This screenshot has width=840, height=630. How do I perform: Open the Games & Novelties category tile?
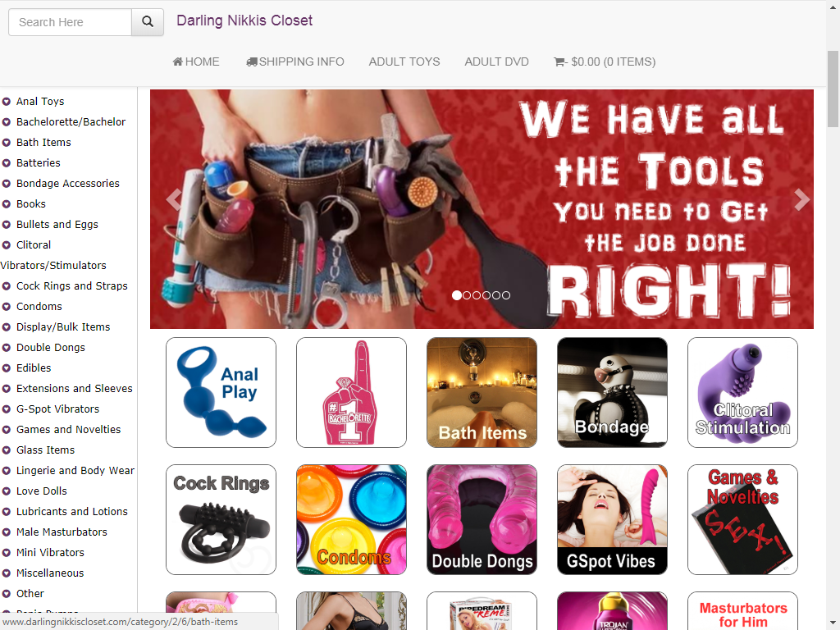point(742,519)
